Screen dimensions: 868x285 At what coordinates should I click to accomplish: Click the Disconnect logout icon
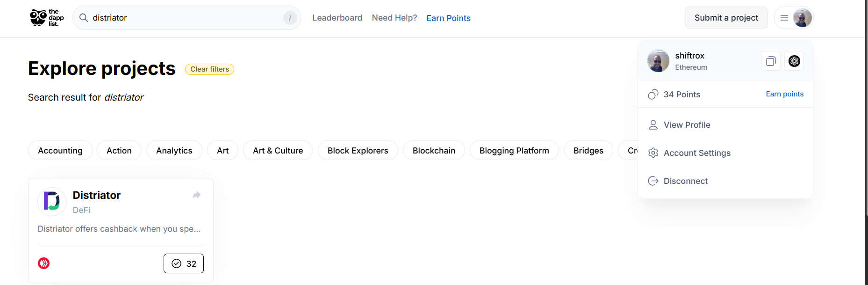653,181
